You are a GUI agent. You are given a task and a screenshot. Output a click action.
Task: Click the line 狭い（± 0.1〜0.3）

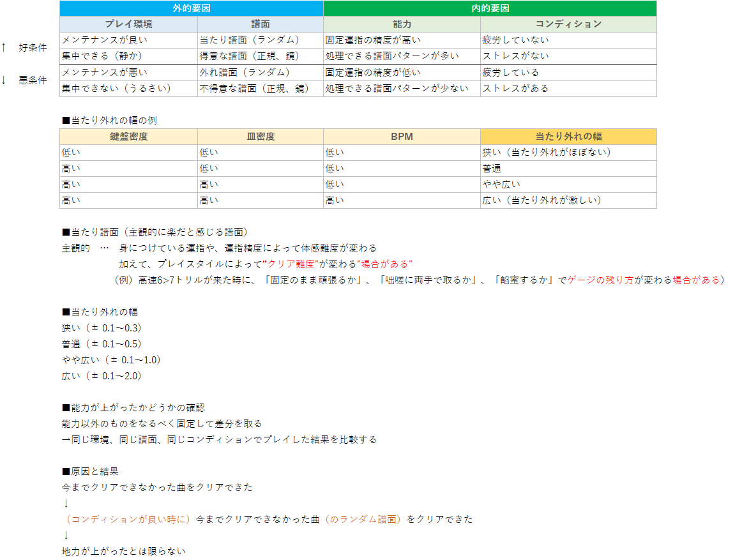[102, 328]
